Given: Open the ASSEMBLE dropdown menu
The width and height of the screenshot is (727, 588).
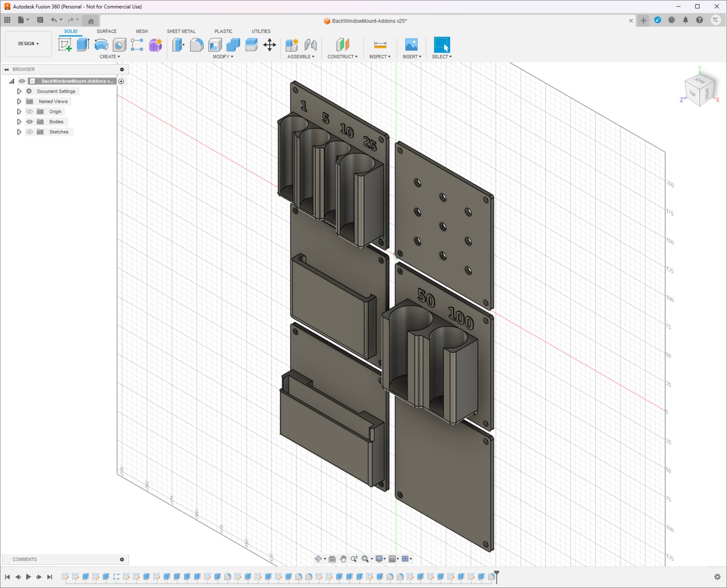Looking at the screenshot, I should click(301, 57).
